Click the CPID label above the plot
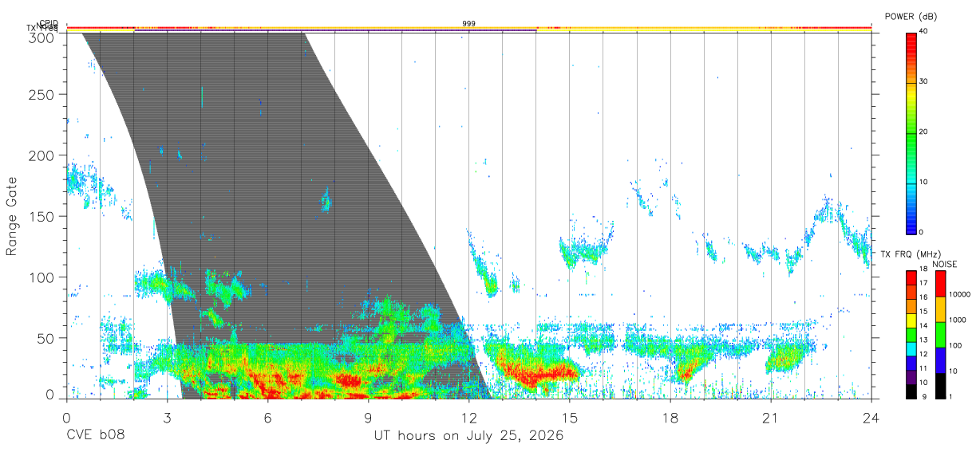Image resolution: width=980 pixels, height=452 pixels. (48, 24)
